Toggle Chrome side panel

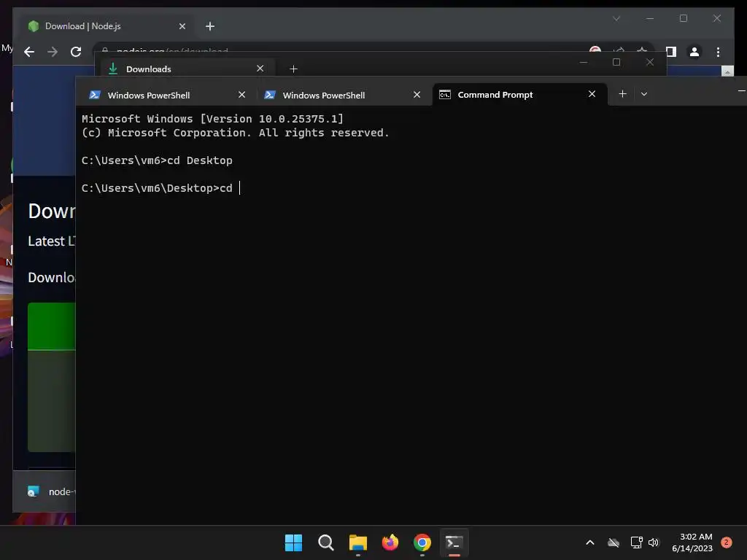coord(671,52)
